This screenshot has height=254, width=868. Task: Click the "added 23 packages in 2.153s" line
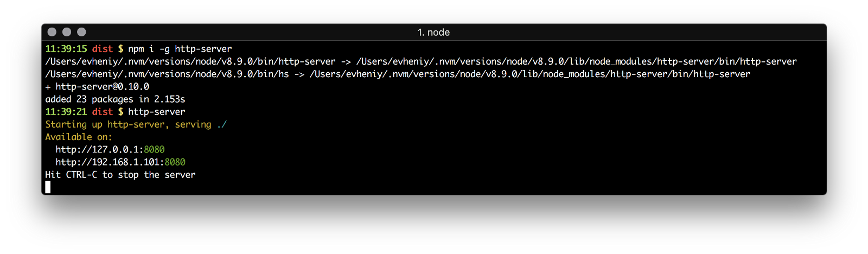pyautogui.click(x=115, y=99)
